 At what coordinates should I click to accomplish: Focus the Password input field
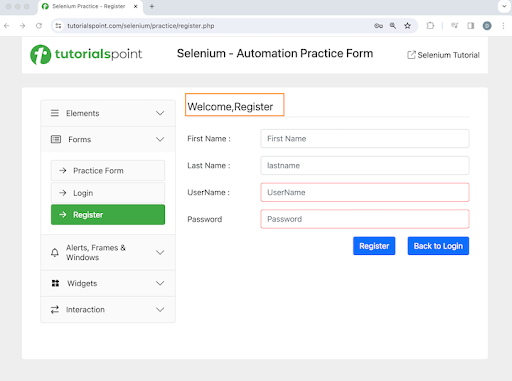[x=365, y=219]
